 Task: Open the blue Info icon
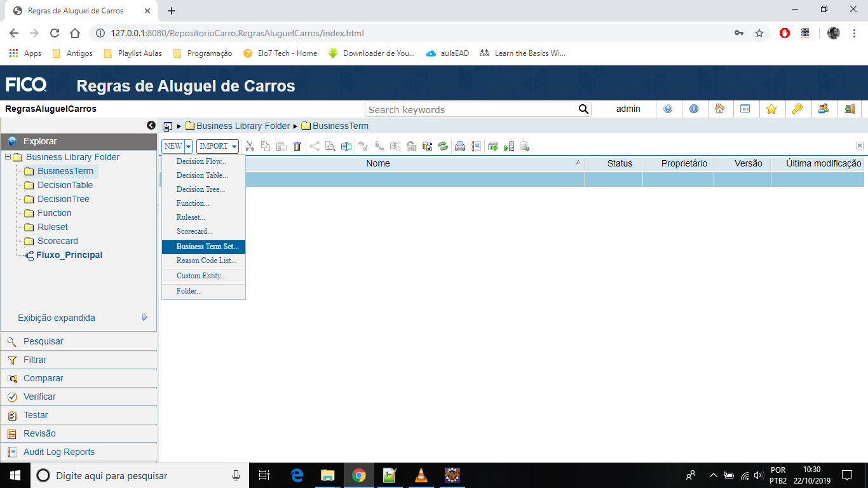694,109
